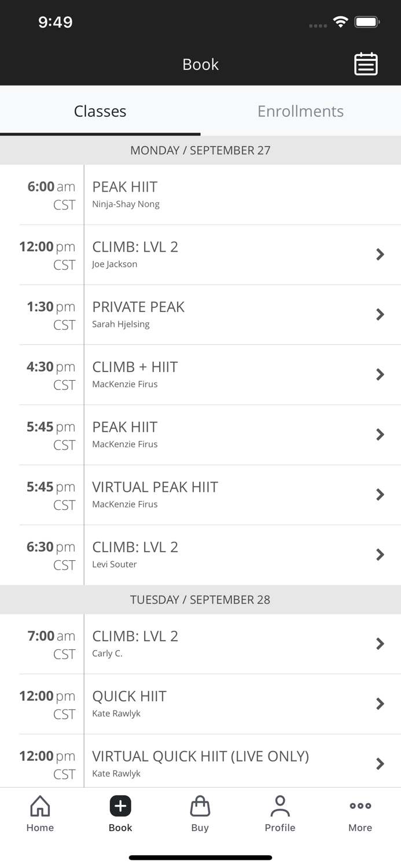Image resolution: width=401 pixels, height=868 pixels.
Task: Open the calendar icon in the header
Action: tap(365, 64)
